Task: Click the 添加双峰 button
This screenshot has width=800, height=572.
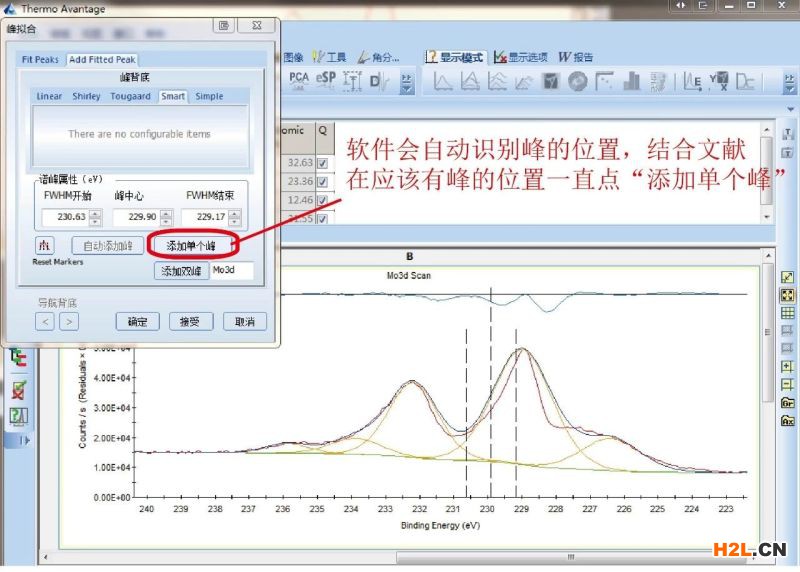Action: point(181,271)
